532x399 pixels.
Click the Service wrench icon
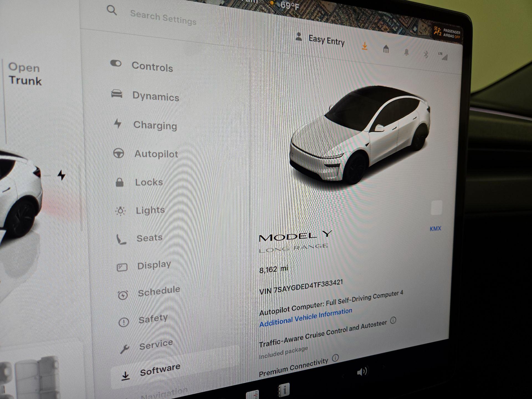coord(124,349)
